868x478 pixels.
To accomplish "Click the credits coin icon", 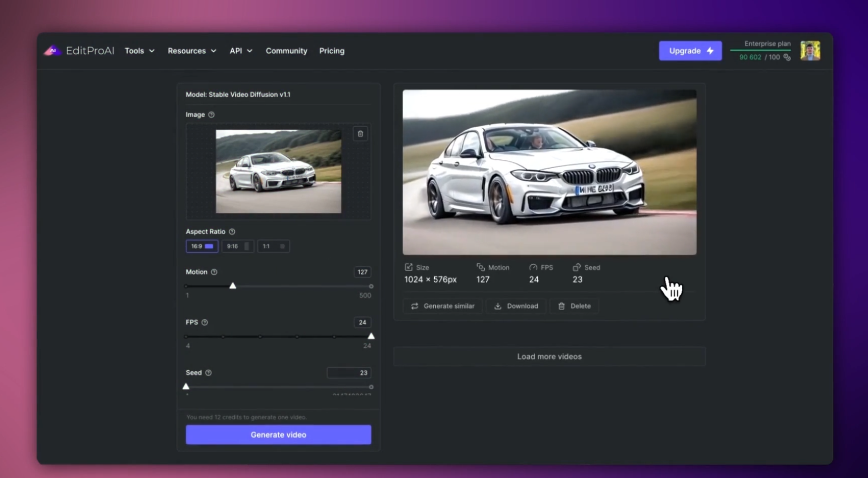I will click(787, 57).
